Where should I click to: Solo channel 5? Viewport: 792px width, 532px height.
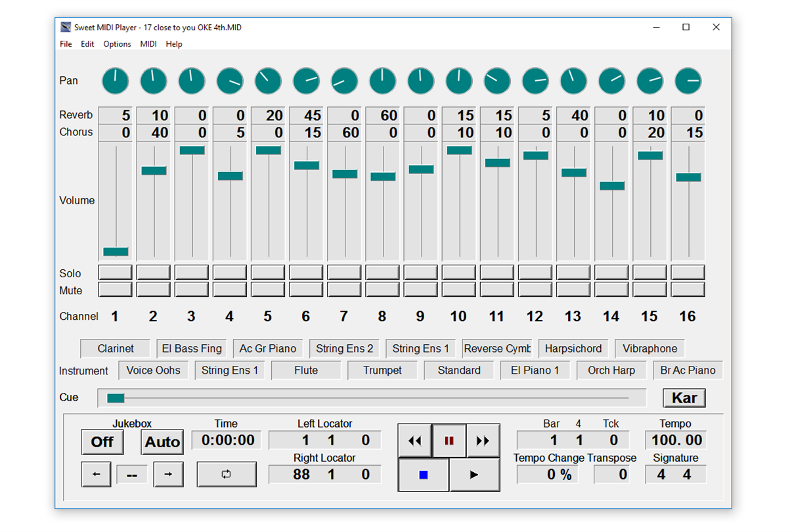268,273
